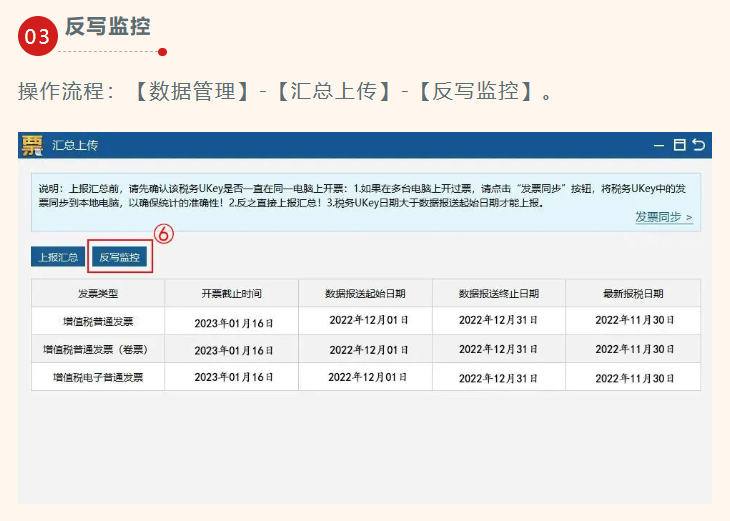Minimize the 汇总上传 window
730x521 pixels.
[659, 145]
